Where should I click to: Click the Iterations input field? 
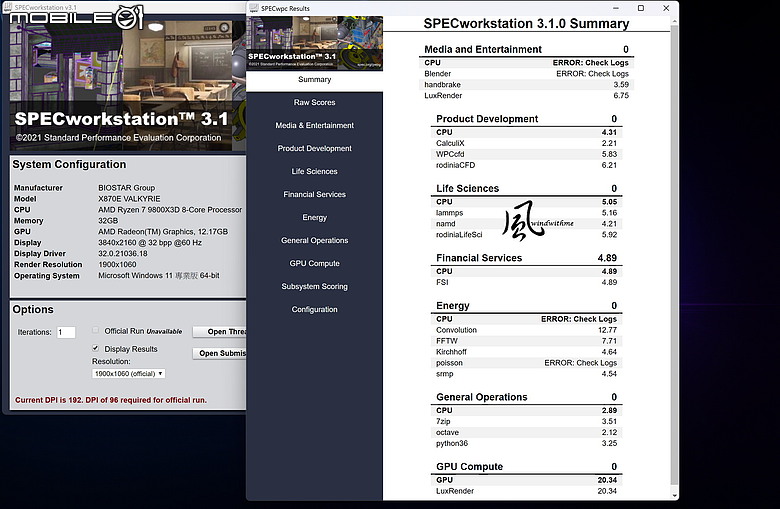pos(66,332)
